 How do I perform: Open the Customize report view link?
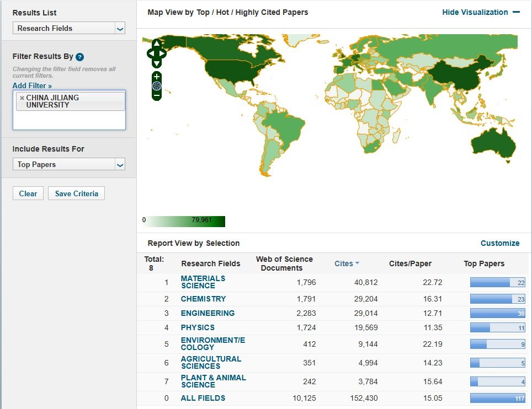499,243
